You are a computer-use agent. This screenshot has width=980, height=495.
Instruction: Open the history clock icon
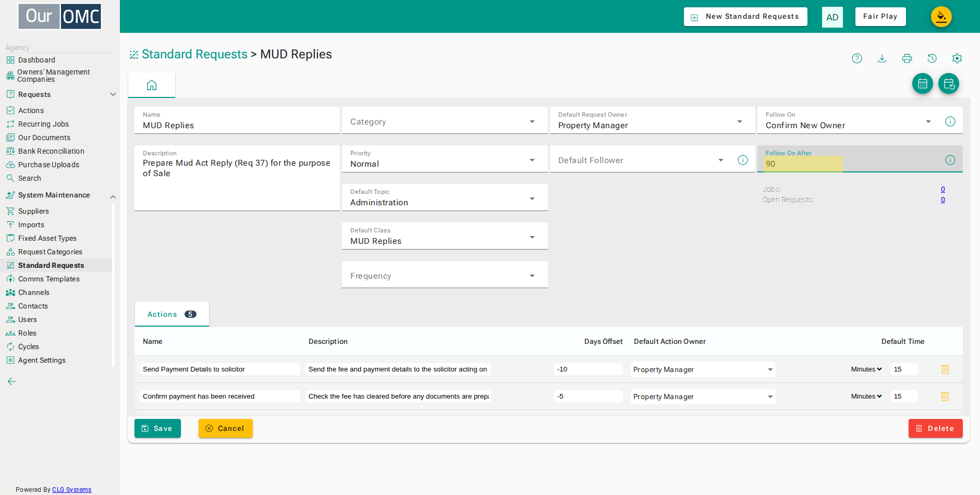pos(932,58)
